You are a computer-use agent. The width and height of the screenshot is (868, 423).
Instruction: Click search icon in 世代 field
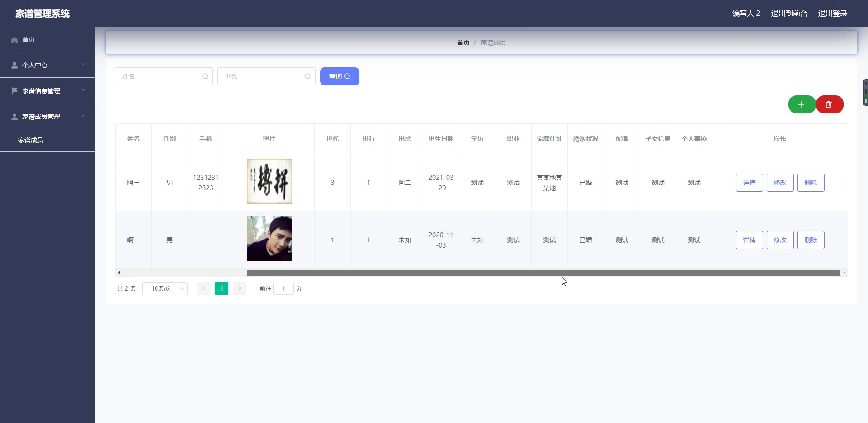click(x=307, y=76)
